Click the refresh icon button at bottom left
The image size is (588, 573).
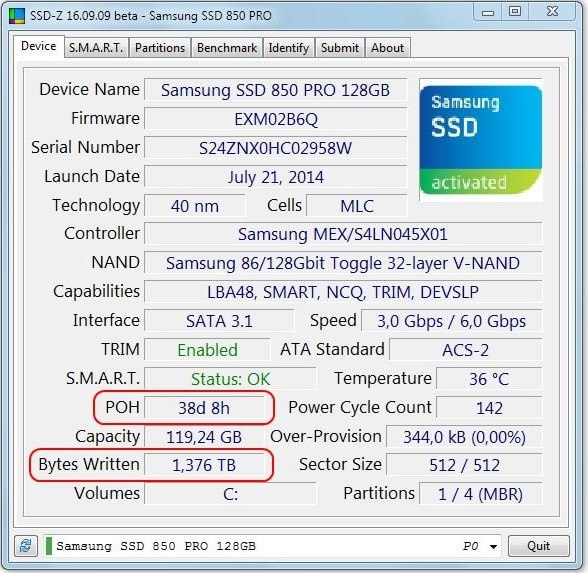point(26,546)
